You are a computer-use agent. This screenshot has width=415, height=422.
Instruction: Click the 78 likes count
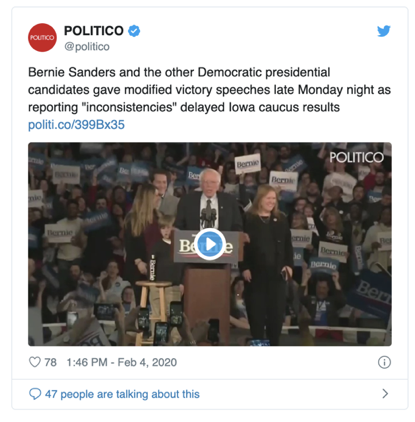tap(50, 362)
